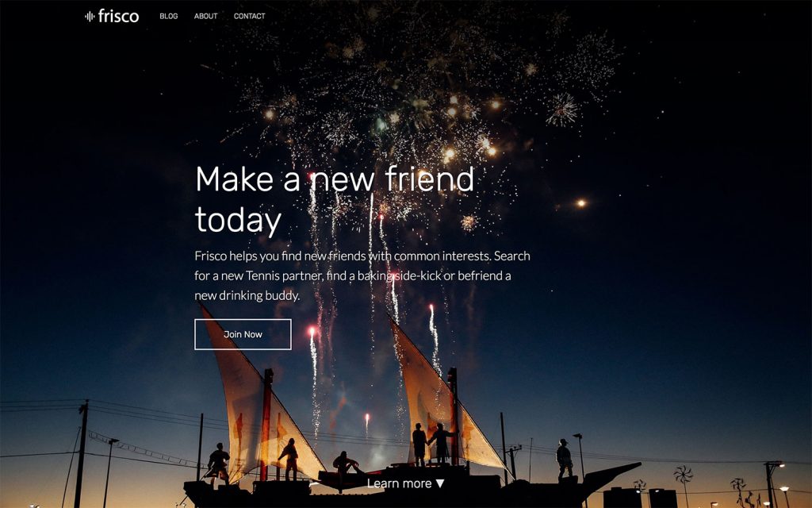Click the word "today" in the headline
This screenshot has width=812, height=508.
238,221
